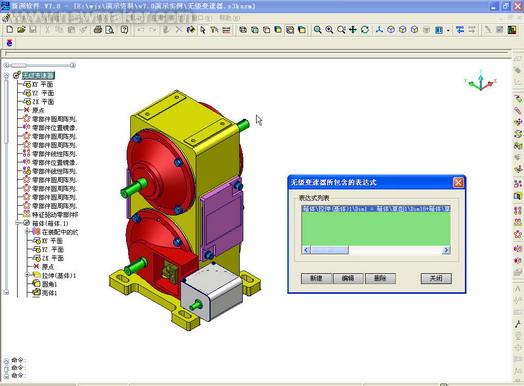The width and height of the screenshot is (524, 386).
Task: Select the highlighted expression in 表达式列表
Action: [x=376, y=209]
